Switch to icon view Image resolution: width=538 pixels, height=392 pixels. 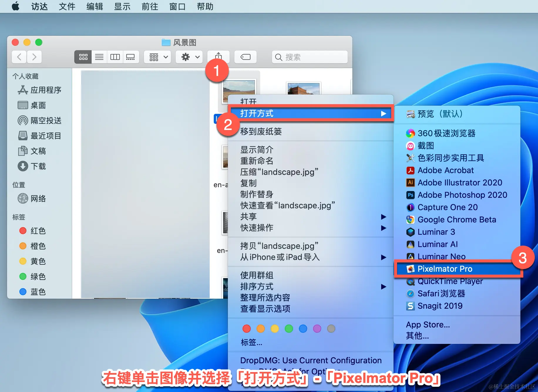[83, 57]
